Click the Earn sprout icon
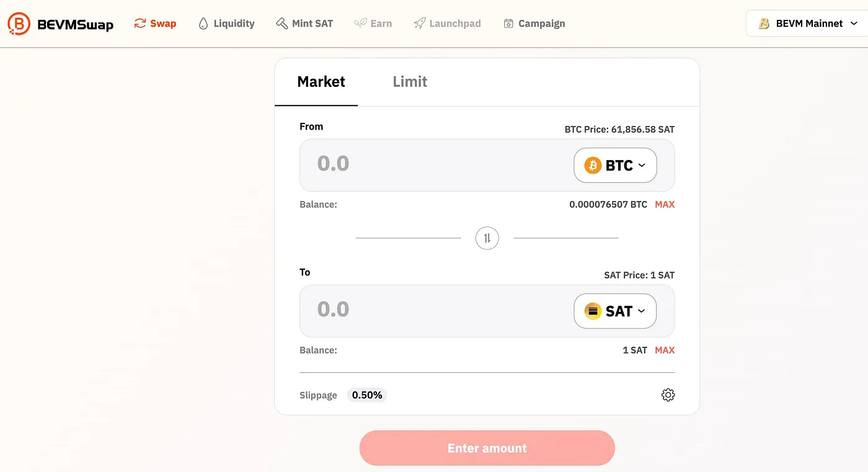 pyautogui.click(x=360, y=24)
